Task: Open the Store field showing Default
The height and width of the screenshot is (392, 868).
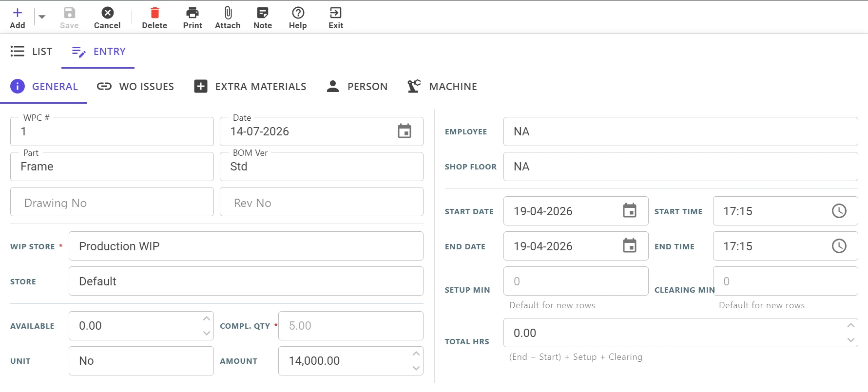Action: coord(246,281)
